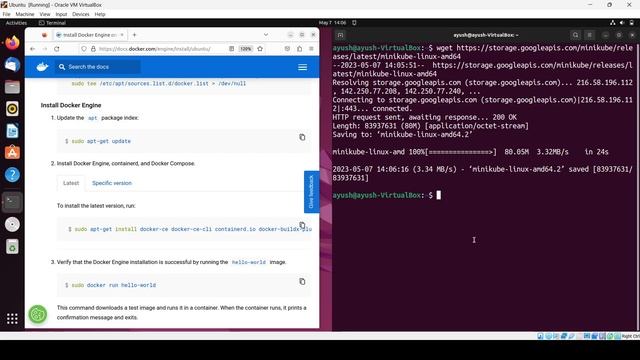The width and height of the screenshot is (640, 360).
Task: Open the Terminal hamburger menu
Action: [589, 35]
